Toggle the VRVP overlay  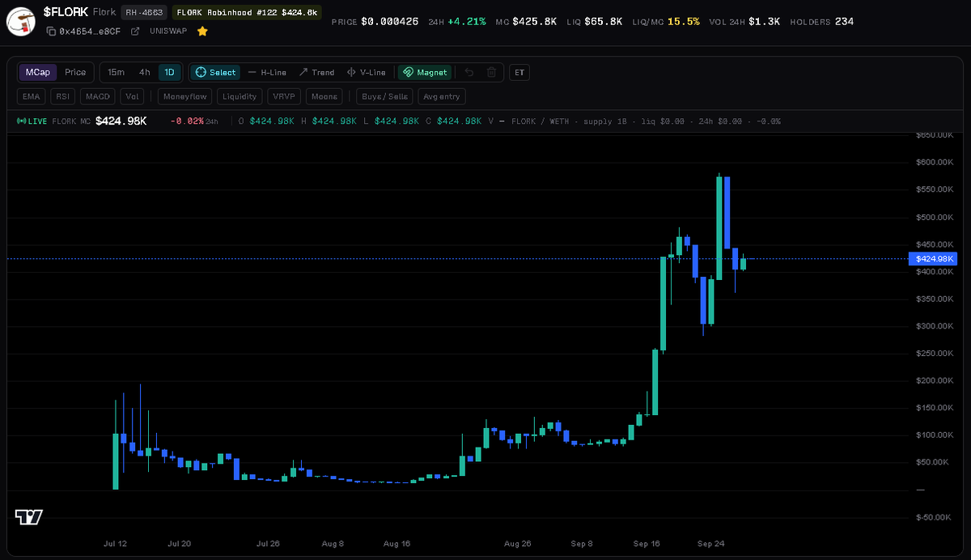tap(284, 96)
